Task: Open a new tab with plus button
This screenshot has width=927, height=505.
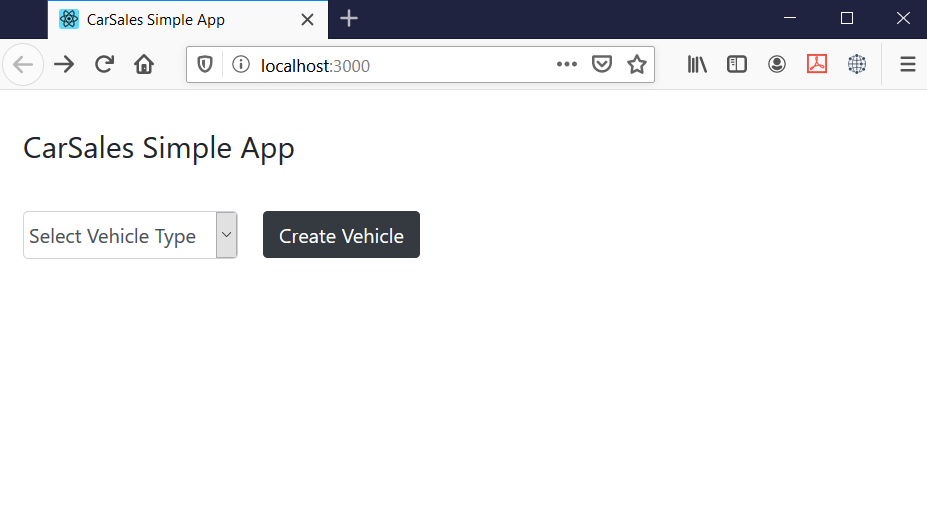Action: (349, 18)
